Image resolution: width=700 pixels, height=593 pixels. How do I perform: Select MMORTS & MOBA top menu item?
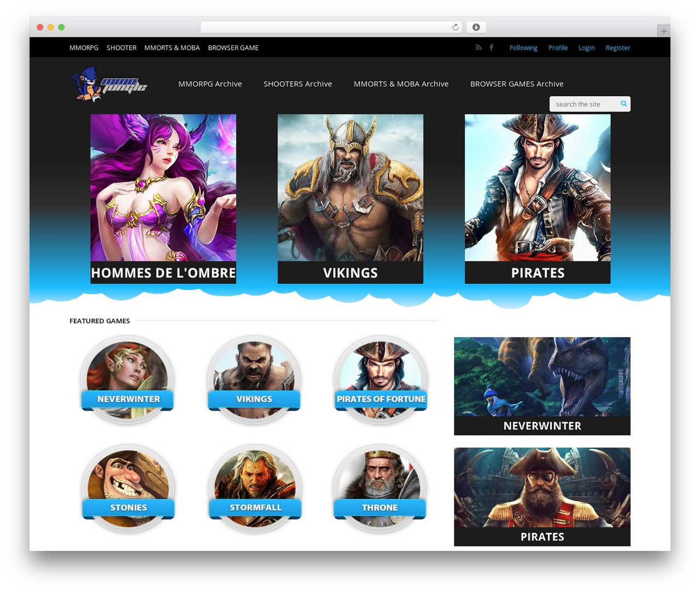(172, 48)
